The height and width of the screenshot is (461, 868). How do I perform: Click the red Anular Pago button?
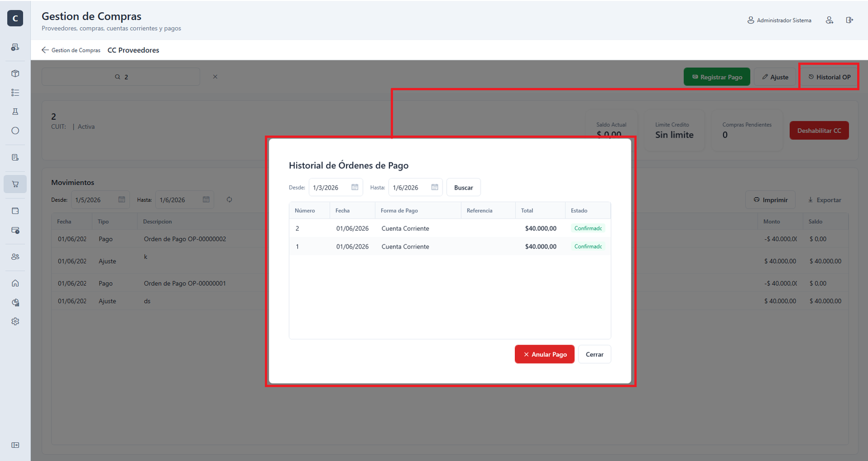pyautogui.click(x=545, y=354)
